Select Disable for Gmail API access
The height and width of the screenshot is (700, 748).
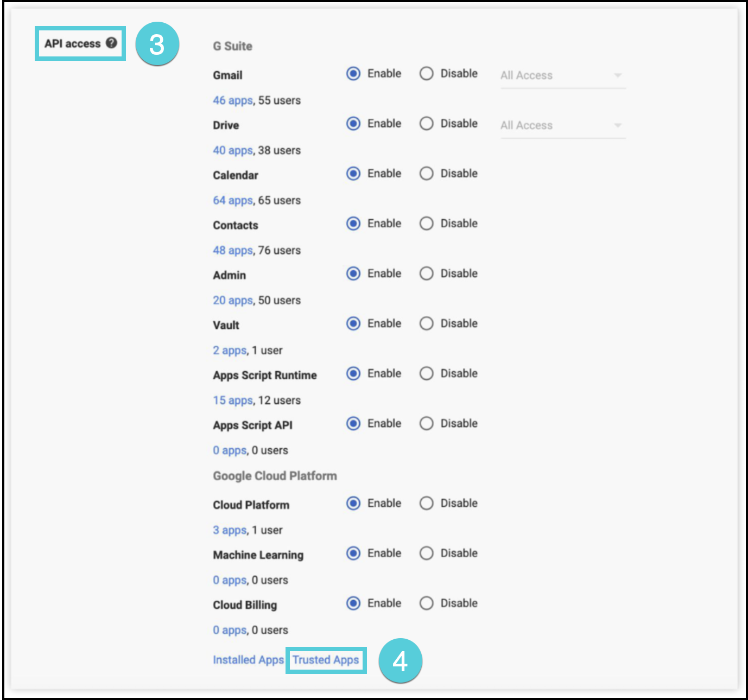[x=427, y=74]
